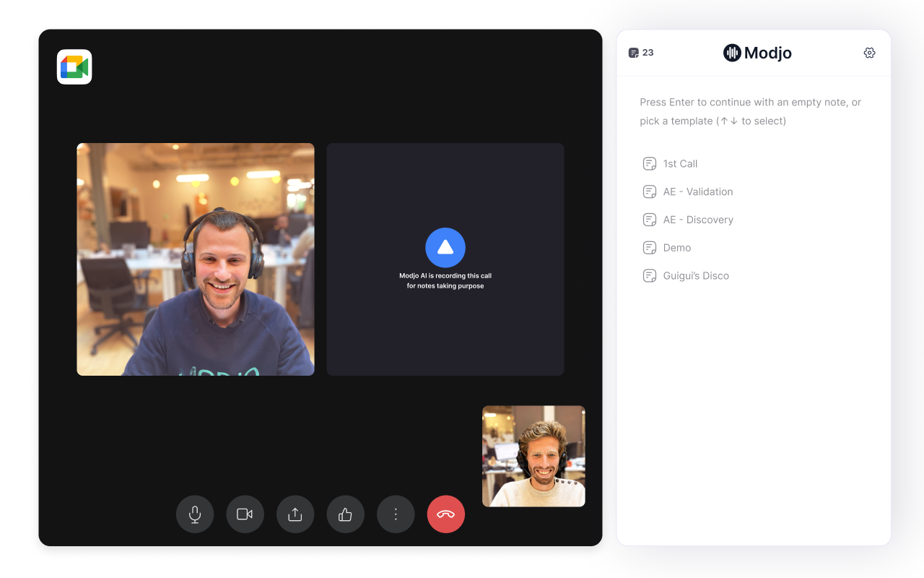Click the Google Meet logo icon

(74, 67)
